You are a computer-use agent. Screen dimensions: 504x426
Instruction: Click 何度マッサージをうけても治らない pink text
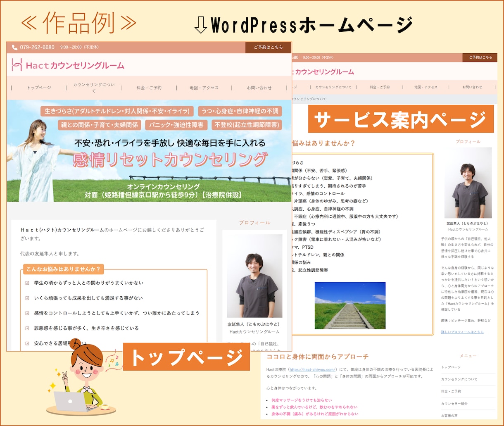tap(302, 400)
